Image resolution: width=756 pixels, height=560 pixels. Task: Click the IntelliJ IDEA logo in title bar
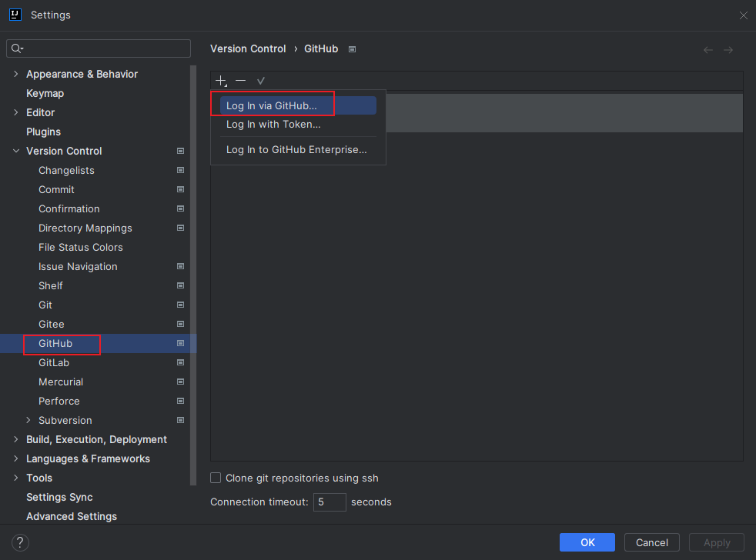(x=15, y=15)
